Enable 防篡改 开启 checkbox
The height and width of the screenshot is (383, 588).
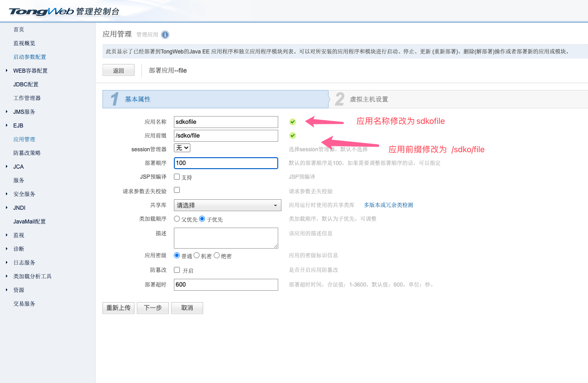[x=177, y=270]
